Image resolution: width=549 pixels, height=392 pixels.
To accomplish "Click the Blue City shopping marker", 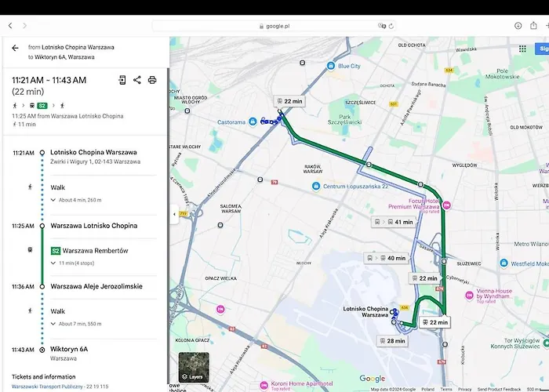I will click(x=333, y=66).
